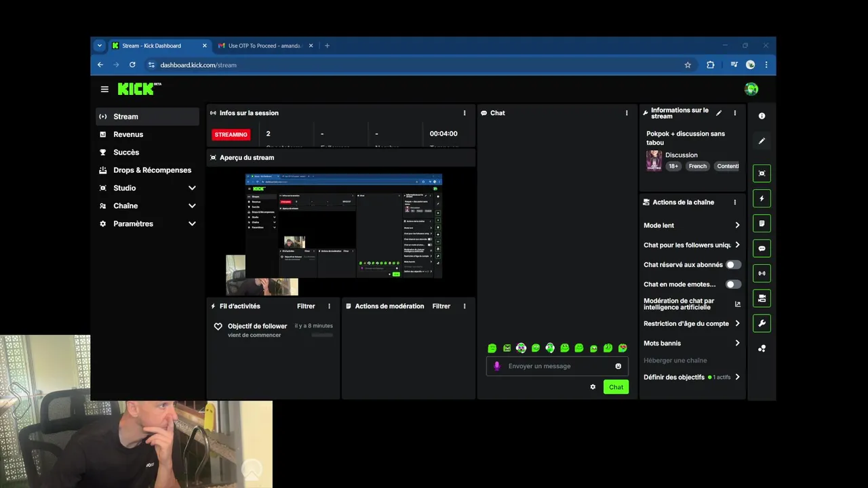
Task: Insert the purple-eyed headphones Kick emote
Action: (521, 348)
